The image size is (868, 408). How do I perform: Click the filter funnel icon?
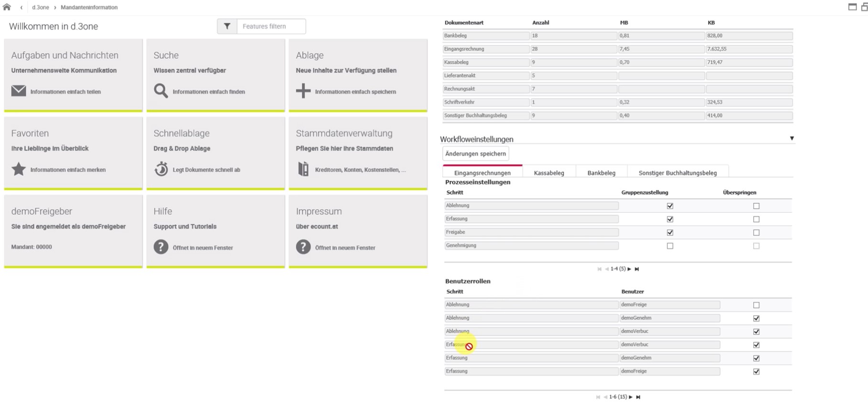227,26
